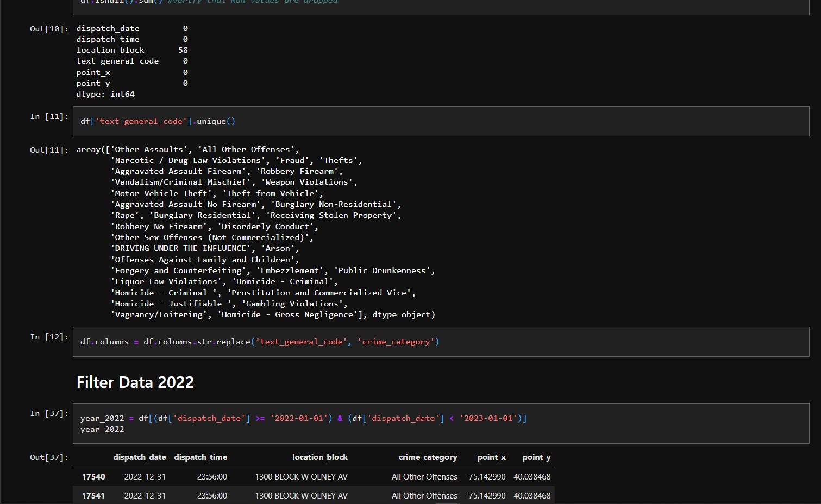Click row index 17541 in the table
The width and height of the screenshot is (821, 504).
coord(93,496)
